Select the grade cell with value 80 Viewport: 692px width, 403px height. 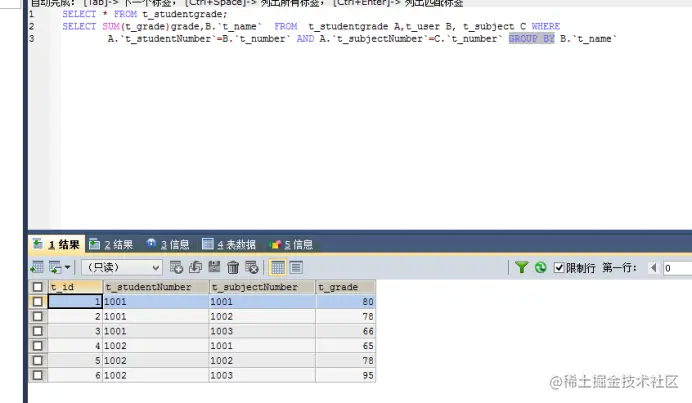pos(346,301)
